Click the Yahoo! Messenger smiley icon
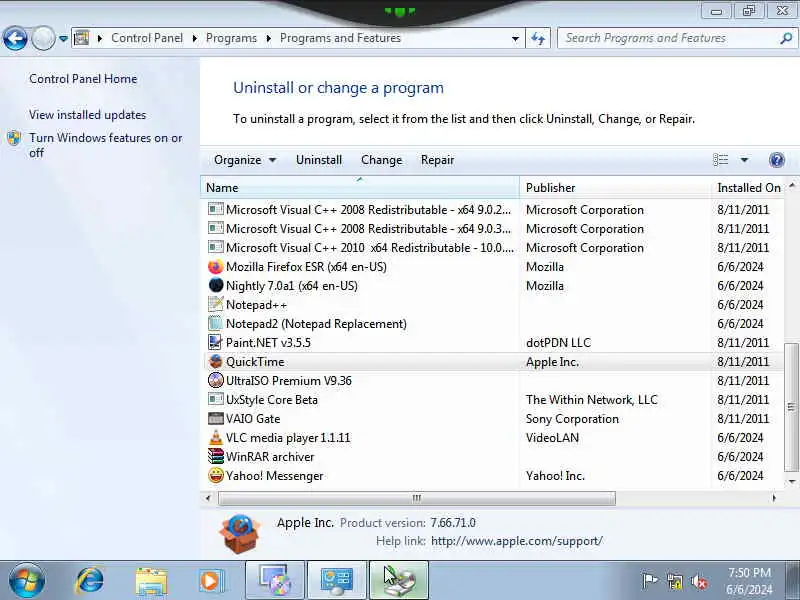 216,476
